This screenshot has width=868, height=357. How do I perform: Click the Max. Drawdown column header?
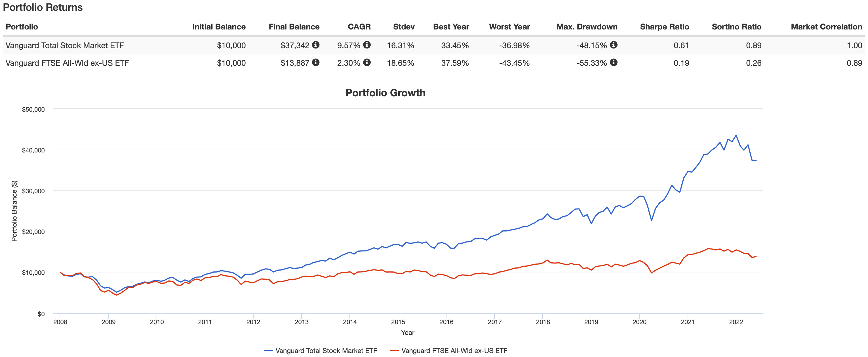tap(587, 27)
